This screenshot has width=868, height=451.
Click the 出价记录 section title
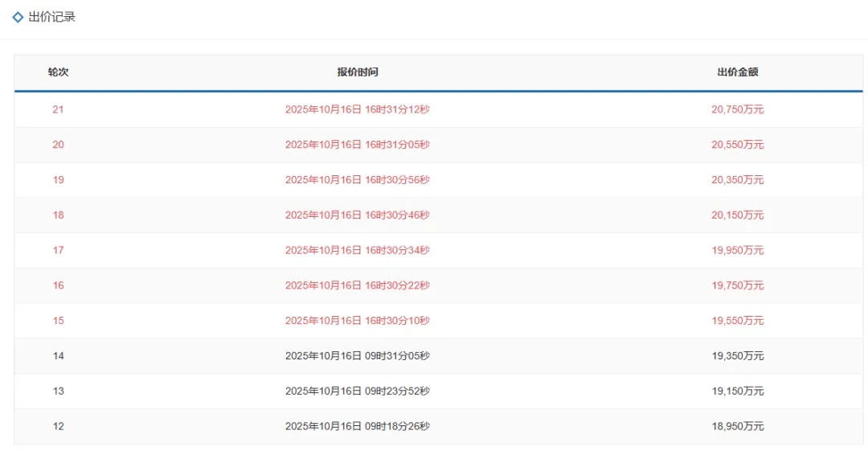click(x=51, y=17)
